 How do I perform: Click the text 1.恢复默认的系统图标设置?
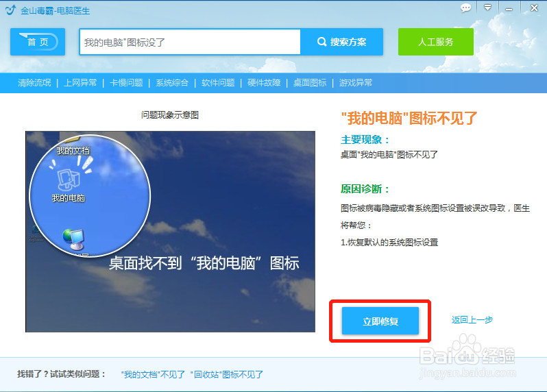(x=389, y=242)
